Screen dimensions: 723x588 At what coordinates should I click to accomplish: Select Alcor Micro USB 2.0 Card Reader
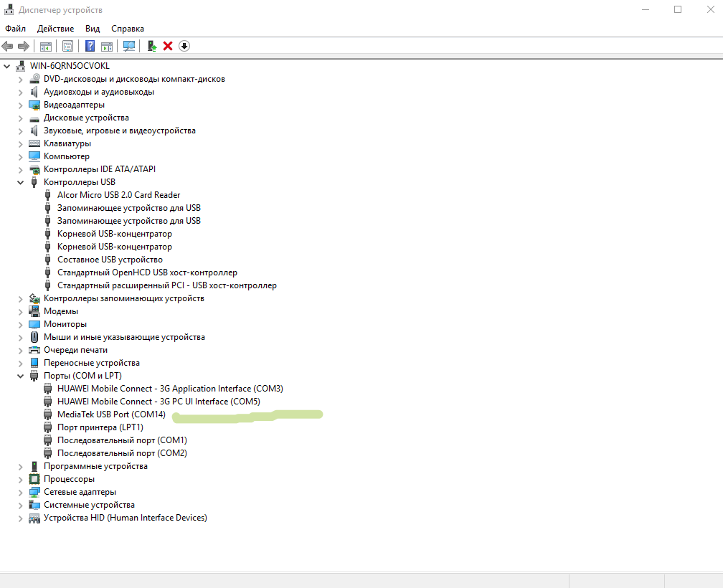pyautogui.click(x=118, y=195)
